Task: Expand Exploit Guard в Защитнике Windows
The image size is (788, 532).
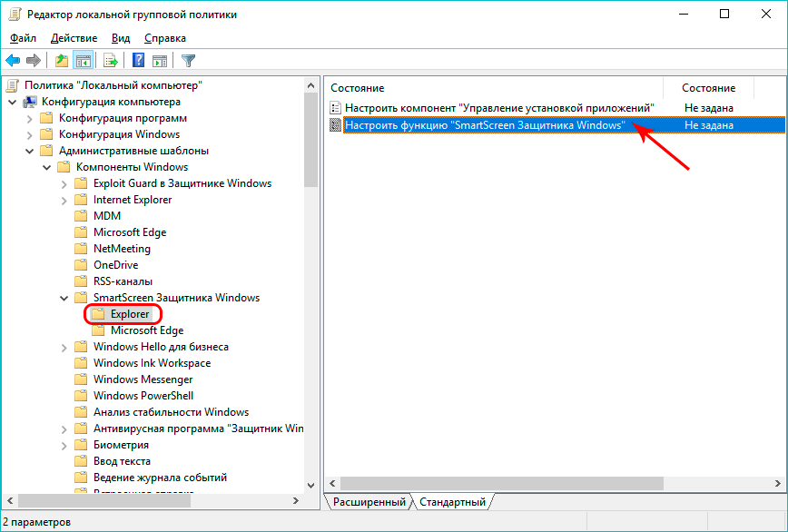Action: click(64, 184)
